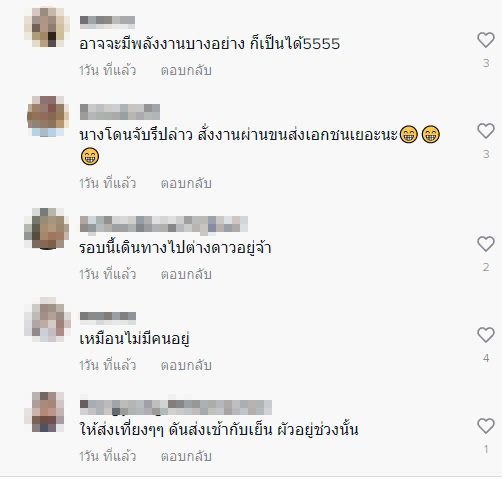Viewport: 502px width, 480px height.
Task: Open blurred username above the 5555 comment
Action: [x=107, y=22]
